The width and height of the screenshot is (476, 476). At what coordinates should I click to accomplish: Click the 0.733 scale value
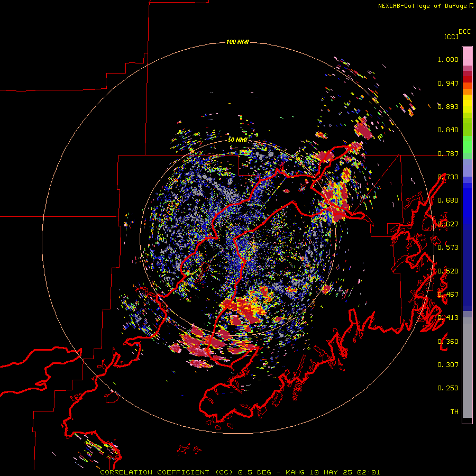[x=448, y=177]
